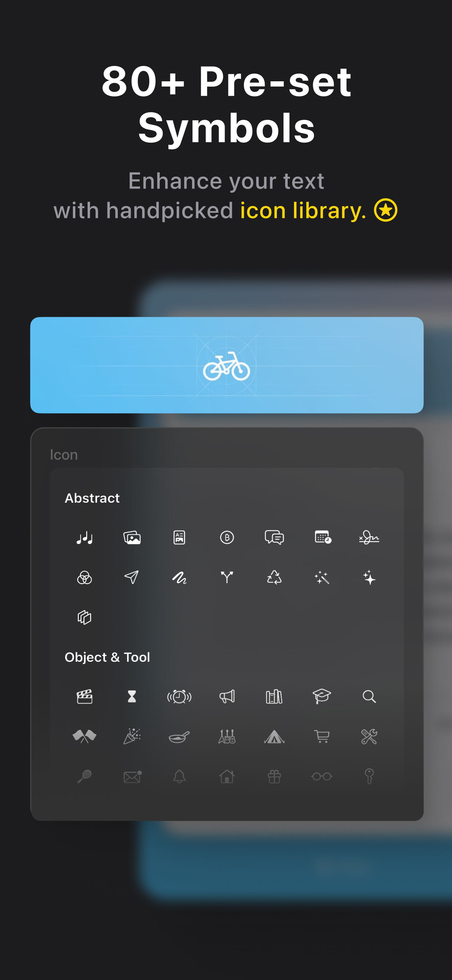This screenshot has width=452, height=980.
Task: Select the alarm clock icon
Action: click(179, 696)
